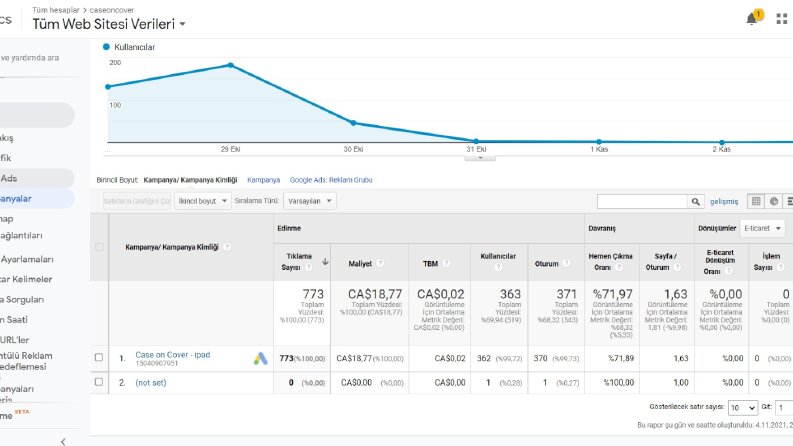Open the notifications bell

click(x=752, y=19)
